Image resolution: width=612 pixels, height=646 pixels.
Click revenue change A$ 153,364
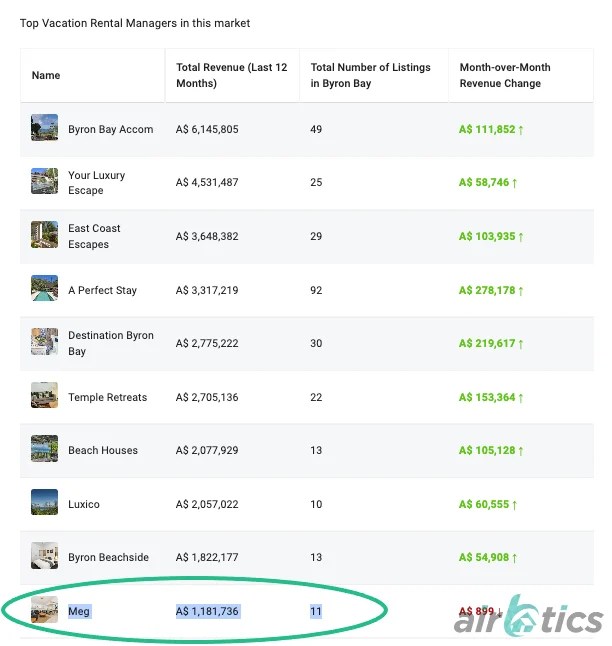[x=491, y=397]
